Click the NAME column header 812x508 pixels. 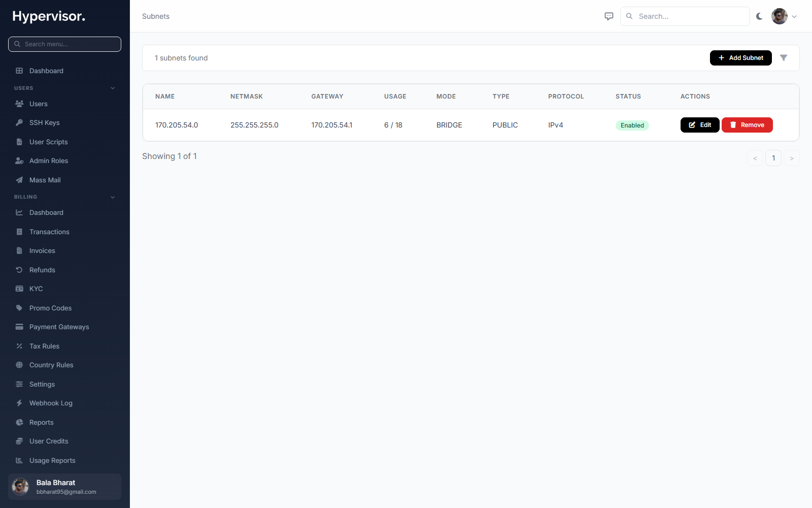[165, 97]
